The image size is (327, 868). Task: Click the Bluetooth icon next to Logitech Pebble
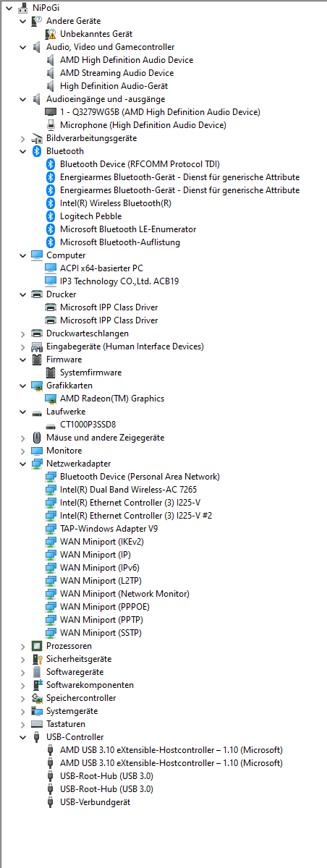tap(51, 216)
